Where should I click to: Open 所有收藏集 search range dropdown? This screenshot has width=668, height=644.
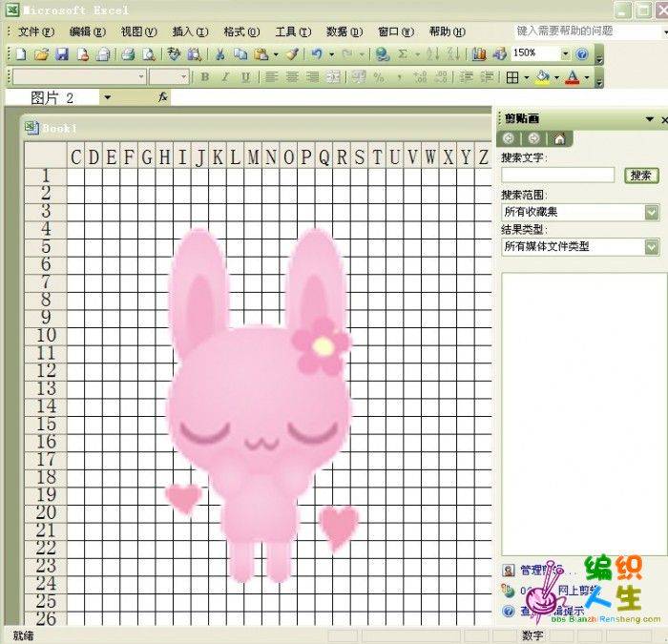click(652, 212)
